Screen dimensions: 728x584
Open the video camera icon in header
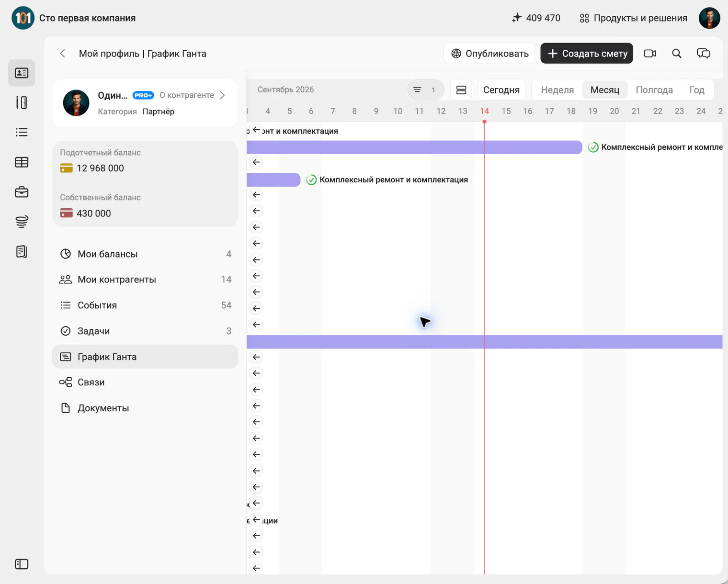[x=650, y=54]
